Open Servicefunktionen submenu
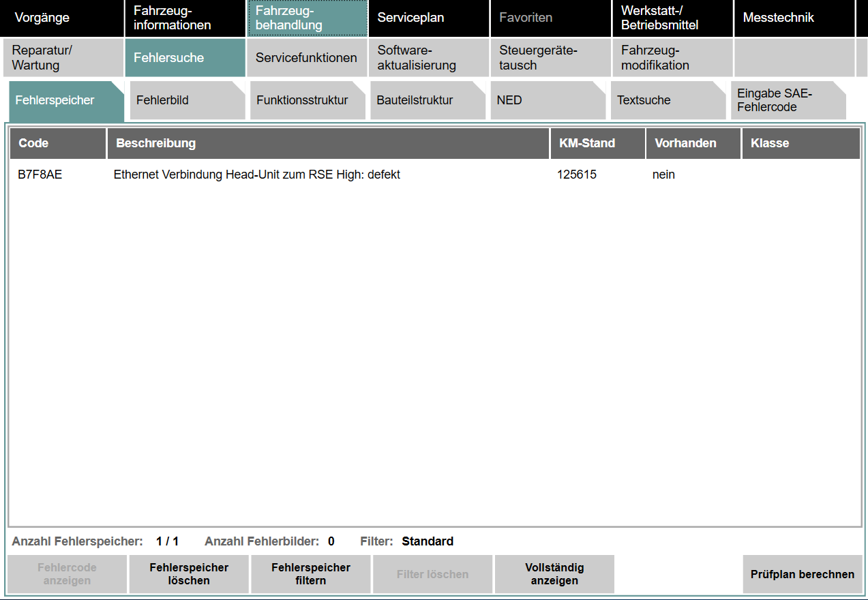The image size is (868, 600). pos(306,58)
